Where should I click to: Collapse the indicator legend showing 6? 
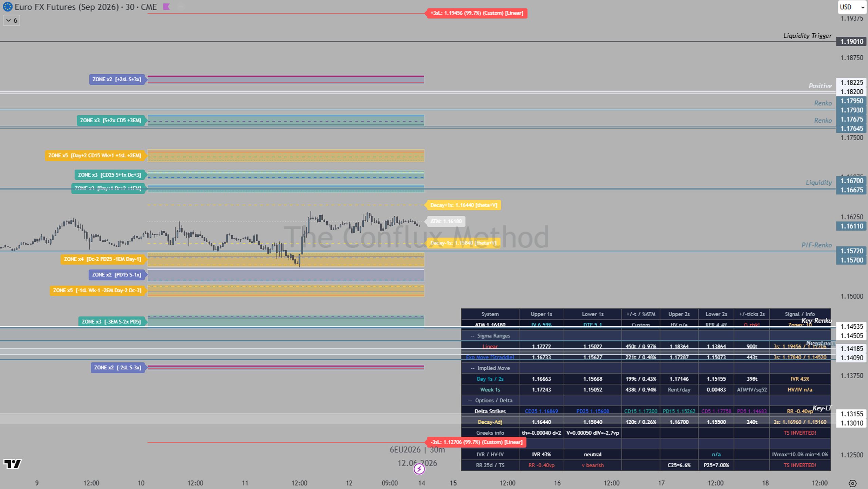(12, 21)
